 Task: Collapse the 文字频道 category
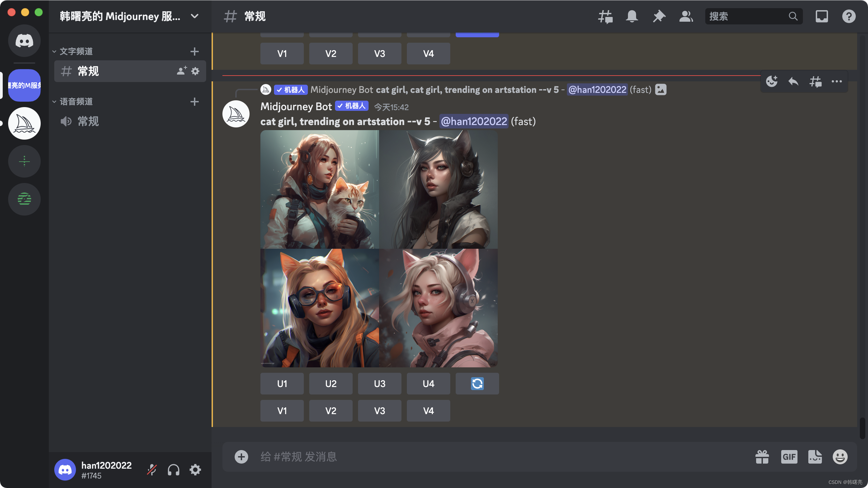coord(76,52)
